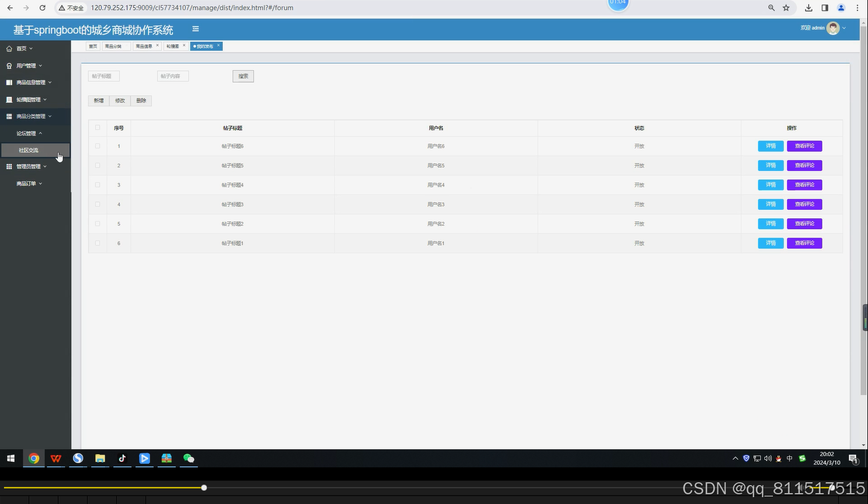Toggle the hamburger sidebar collapse icon
The image size is (868, 504).
[196, 29]
